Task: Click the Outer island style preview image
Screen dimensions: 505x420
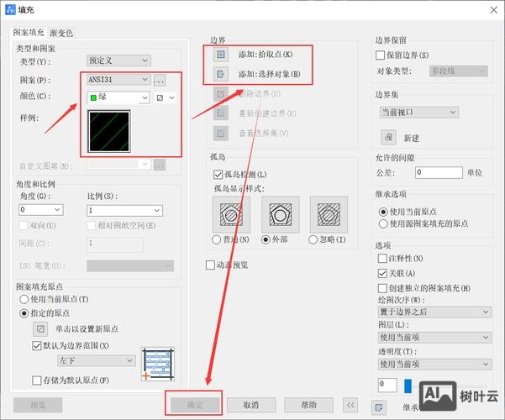Action: pos(280,214)
